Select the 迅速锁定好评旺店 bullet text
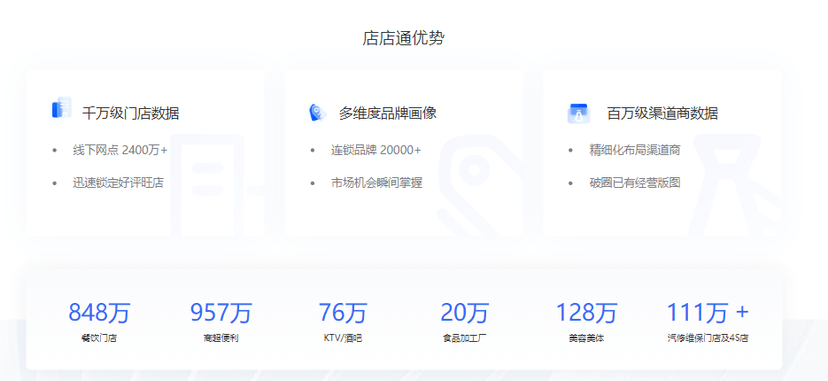Image resolution: width=828 pixels, height=381 pixels. pos(118,183)
